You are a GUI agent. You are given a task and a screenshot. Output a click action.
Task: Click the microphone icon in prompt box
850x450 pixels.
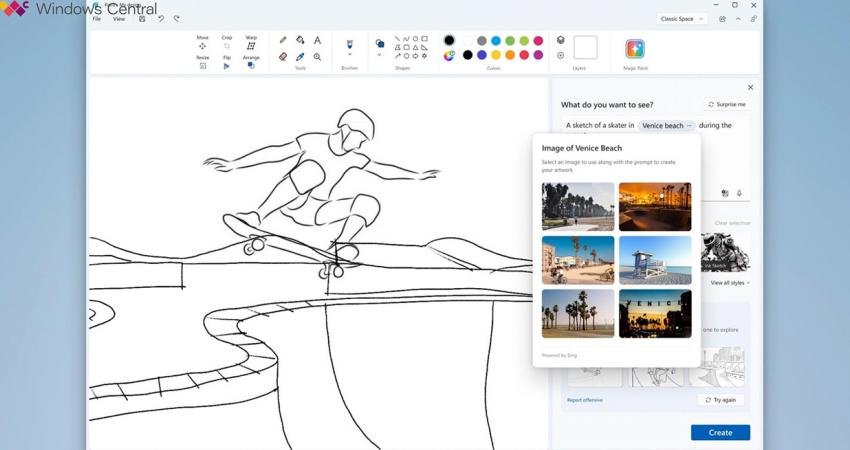pos(739,193)
